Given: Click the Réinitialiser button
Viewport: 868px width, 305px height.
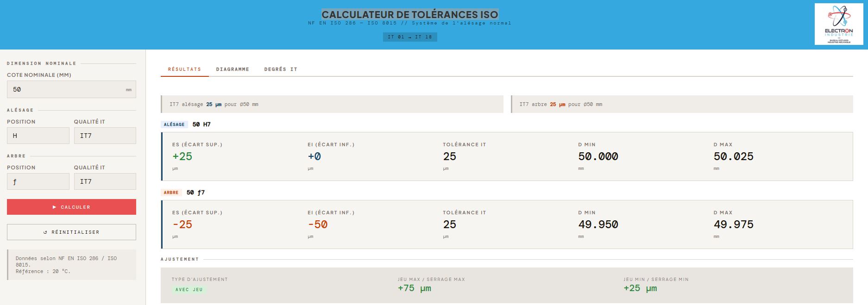Looking at the screenshot, I should pyautogui.click(x=71, y=232).
